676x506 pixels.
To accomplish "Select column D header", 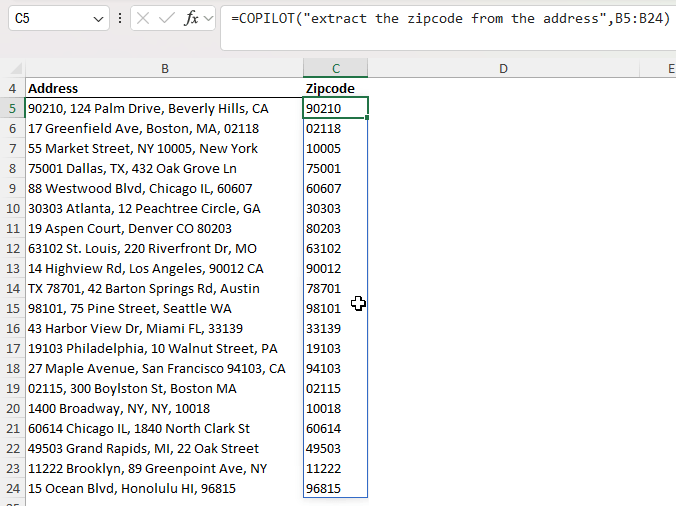I will (x=503, y=69).
